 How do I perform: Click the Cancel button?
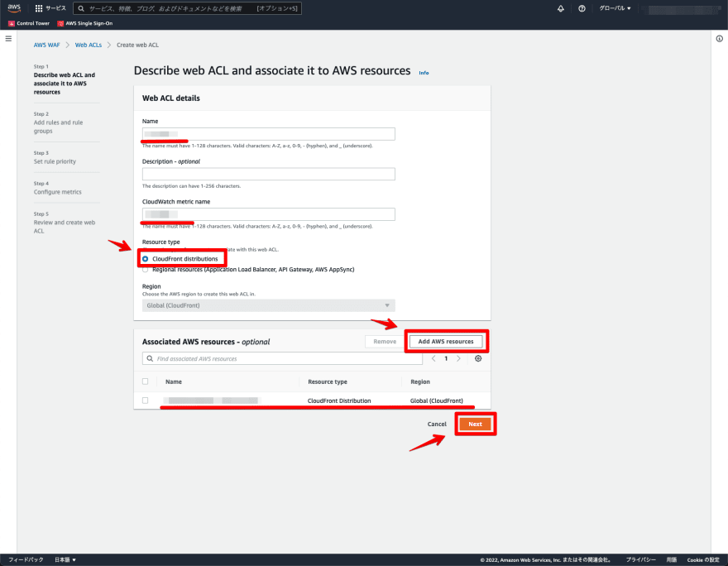[x=437, y=424]
